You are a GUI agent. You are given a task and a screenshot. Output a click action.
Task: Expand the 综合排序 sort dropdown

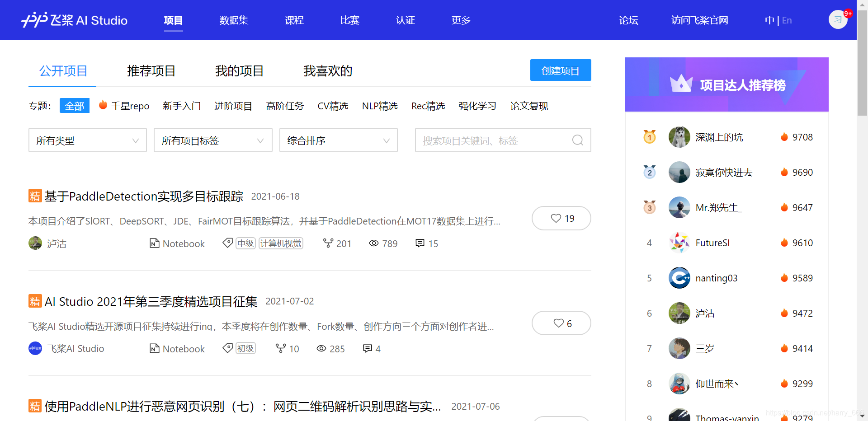point(339,140)
